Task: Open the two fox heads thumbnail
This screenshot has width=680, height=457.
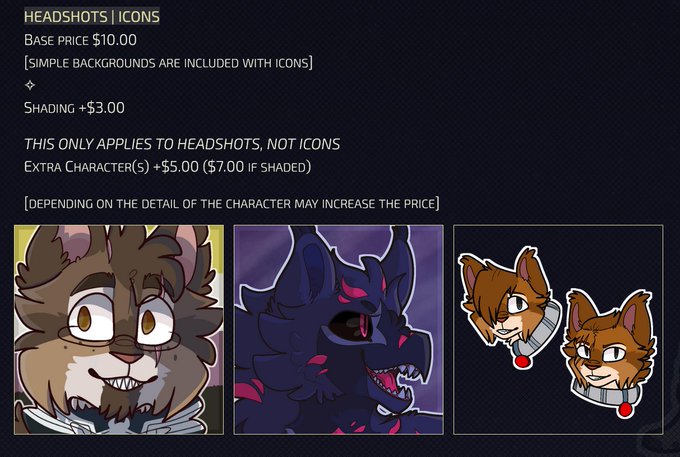Action: [x=558, y=330]
